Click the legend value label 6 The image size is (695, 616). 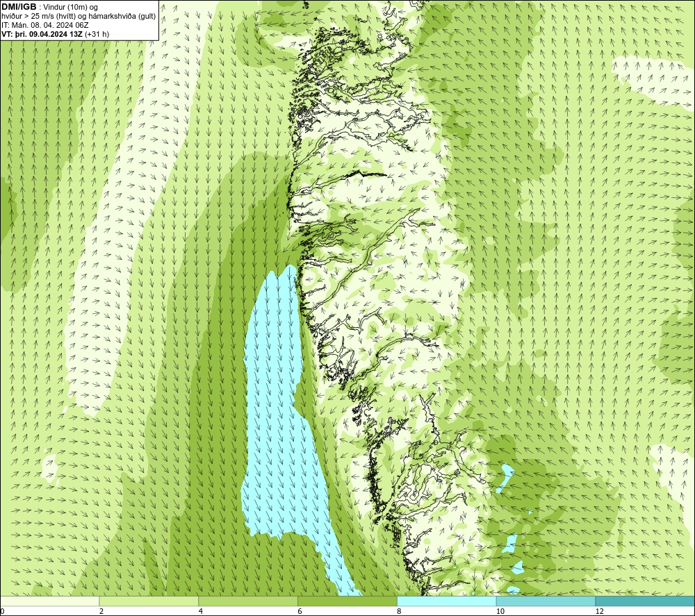(x=300, y=611)
